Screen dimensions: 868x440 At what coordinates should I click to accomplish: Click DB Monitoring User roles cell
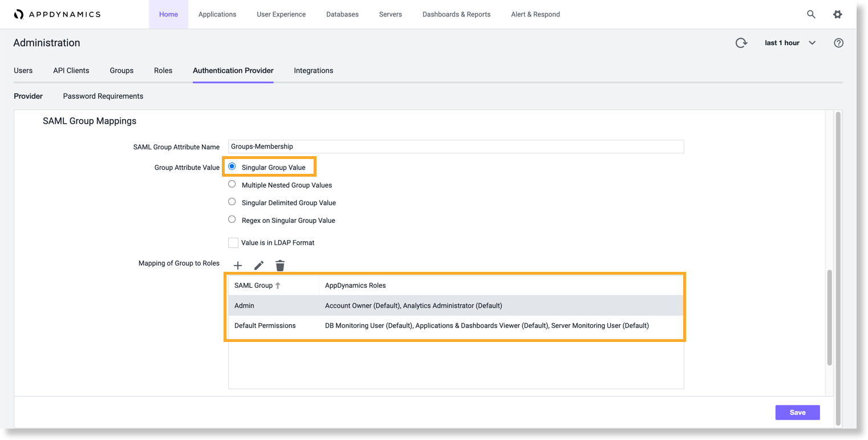point(487,326)
